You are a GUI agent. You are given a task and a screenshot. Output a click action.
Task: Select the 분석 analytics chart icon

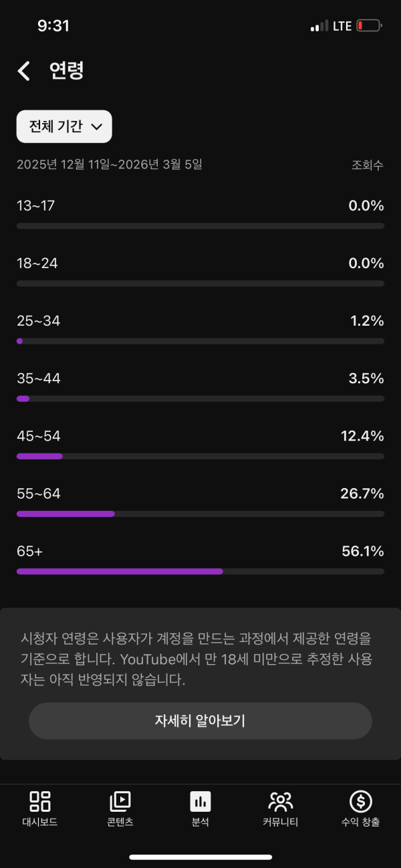[x=200, y=800]
